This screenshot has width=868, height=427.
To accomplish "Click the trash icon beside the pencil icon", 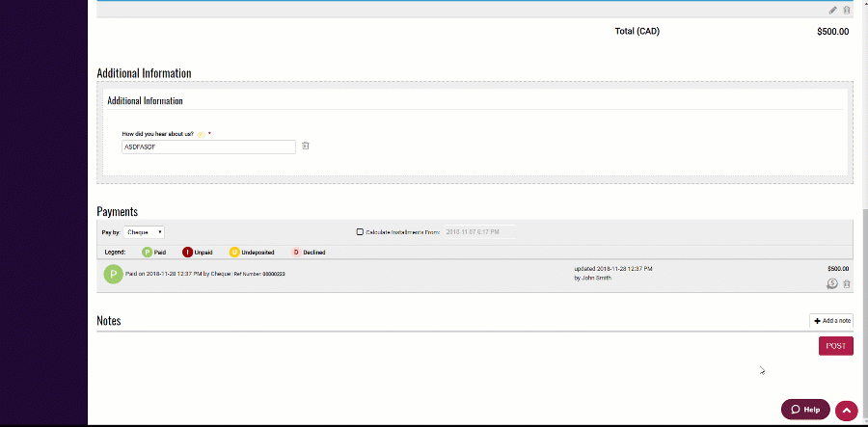I will [847, 10].
